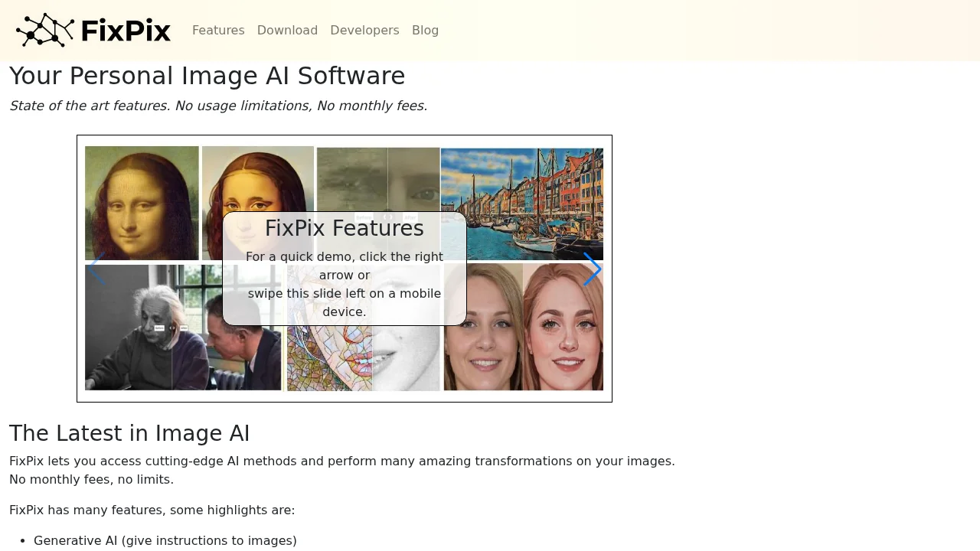This screenshot has height=551, width=980.
Task: Visit the Developers link
Action: coord(364,31)
